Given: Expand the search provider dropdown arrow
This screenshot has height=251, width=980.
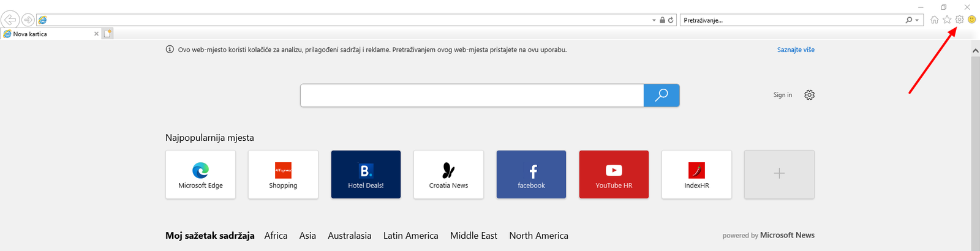Looking at the screenshot, I should [917, 20].
